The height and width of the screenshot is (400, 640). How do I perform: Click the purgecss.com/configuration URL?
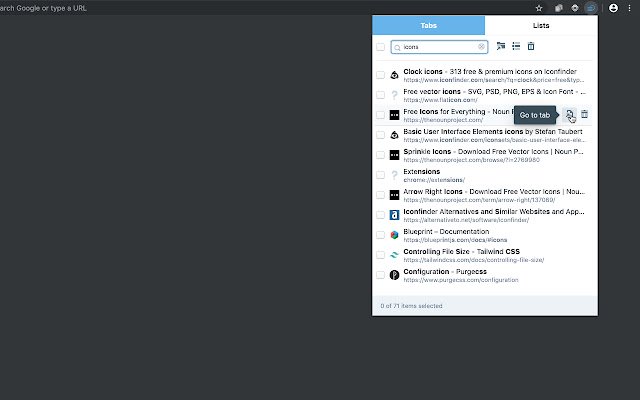(x=461, y=280)
